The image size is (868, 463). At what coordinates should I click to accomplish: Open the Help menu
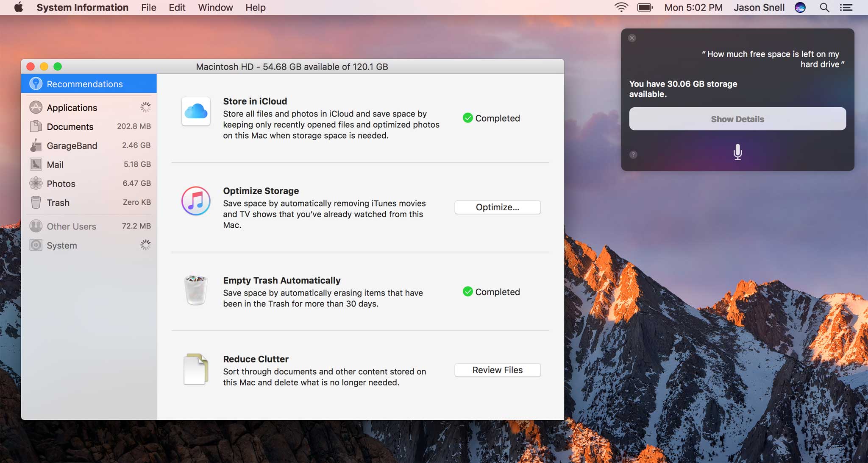pos(255,8)
